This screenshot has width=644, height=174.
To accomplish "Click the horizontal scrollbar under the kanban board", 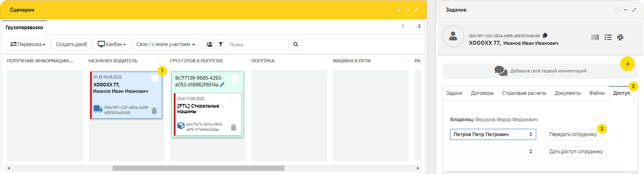I will (x=198, y=168).
